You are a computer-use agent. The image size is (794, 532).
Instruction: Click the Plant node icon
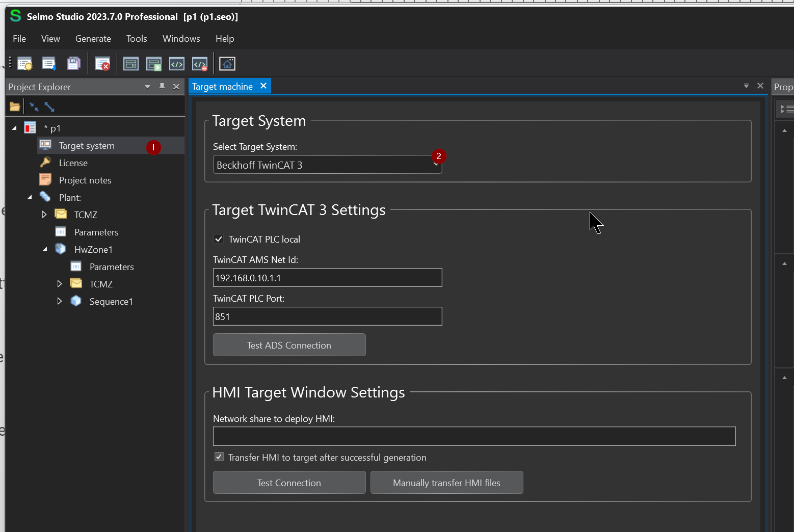45,196
